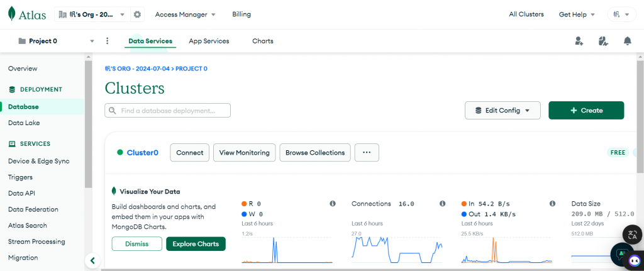Open Triggers in the sidebar
644x271 pixels.
click(x=20, y=177)
